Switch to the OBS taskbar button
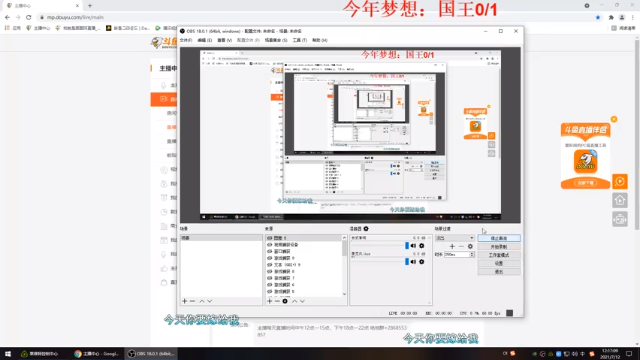 coord(151,354)
